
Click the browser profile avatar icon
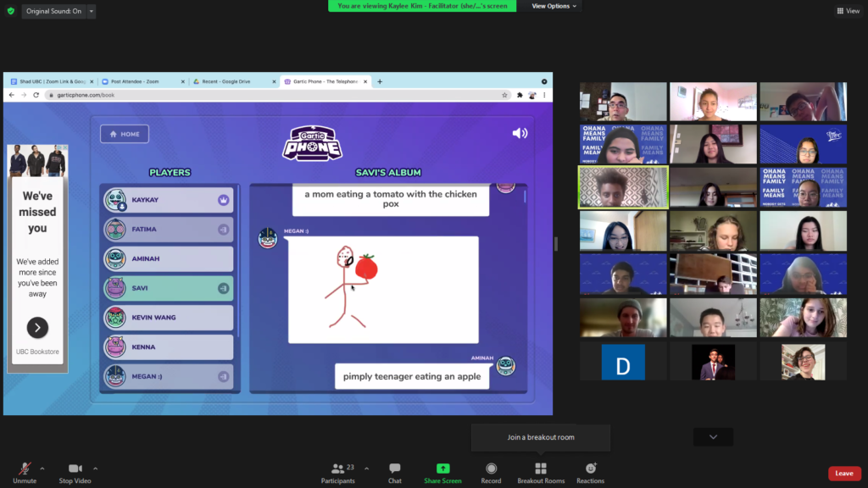(x=532, y=95)
